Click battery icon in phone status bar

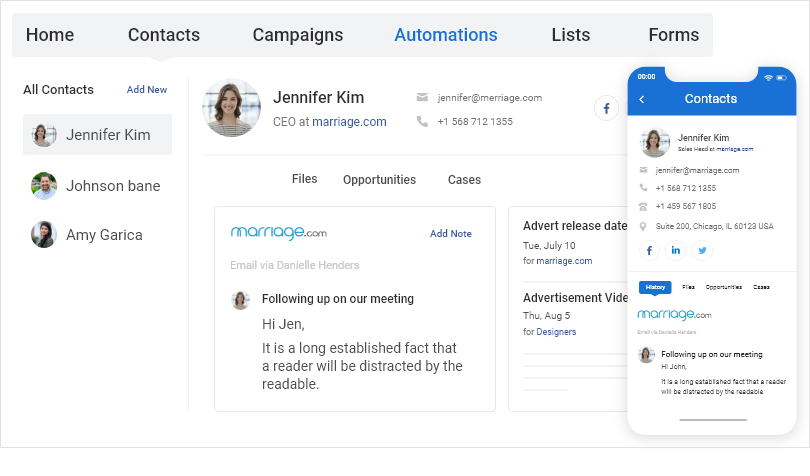coord(781,78)
